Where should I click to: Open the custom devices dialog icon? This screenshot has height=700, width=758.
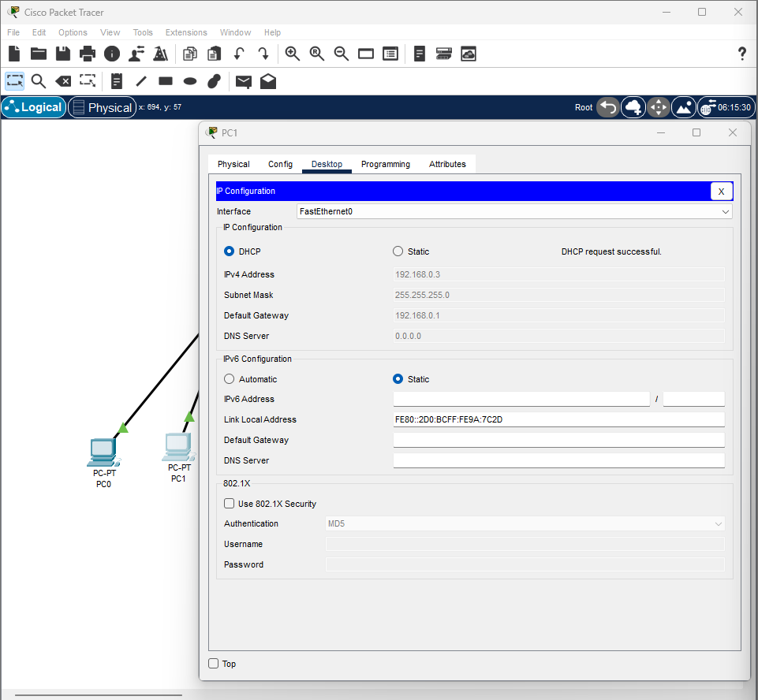pos(390,54)
